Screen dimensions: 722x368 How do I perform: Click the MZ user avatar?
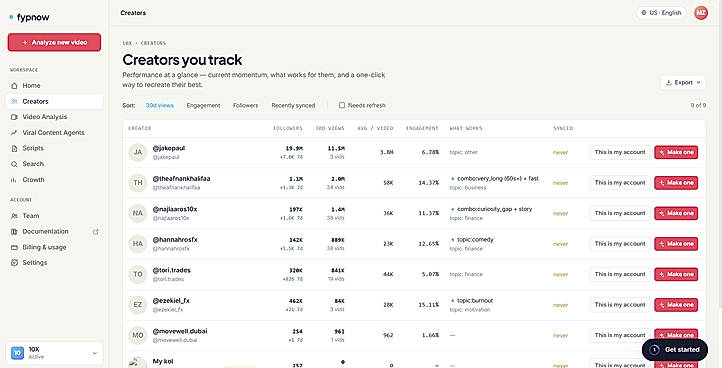pyautogui.click(x=701, y=13)
